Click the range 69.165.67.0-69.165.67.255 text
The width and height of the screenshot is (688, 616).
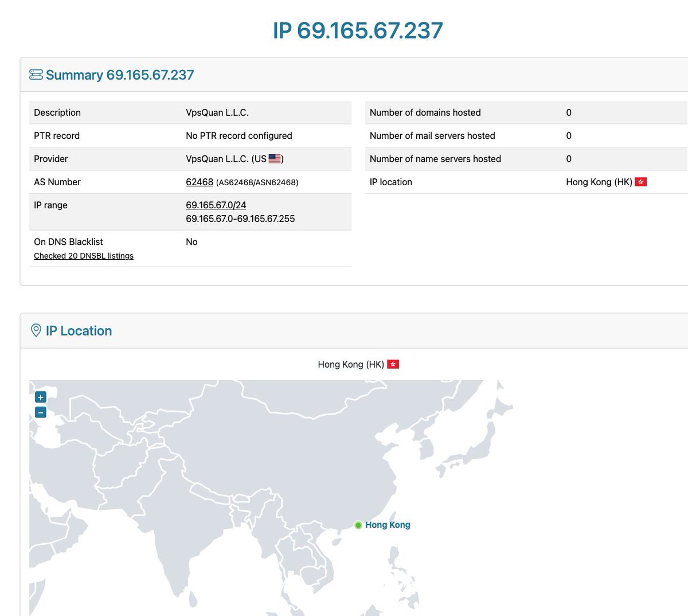click(240, 219)
